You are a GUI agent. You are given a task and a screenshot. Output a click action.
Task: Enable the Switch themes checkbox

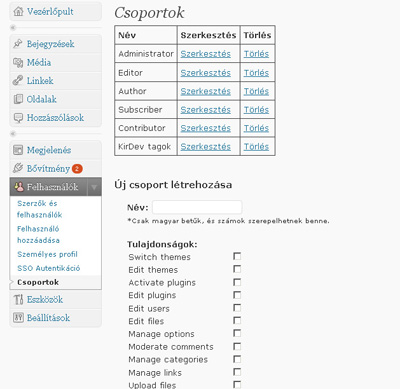(237, 256)
